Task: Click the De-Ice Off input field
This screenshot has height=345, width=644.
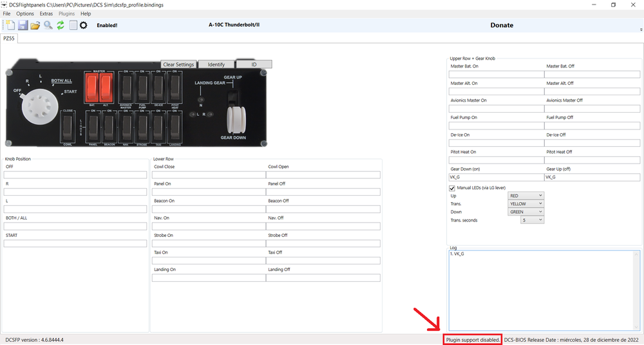Action: pyautogui.click(x=592, y=143)
